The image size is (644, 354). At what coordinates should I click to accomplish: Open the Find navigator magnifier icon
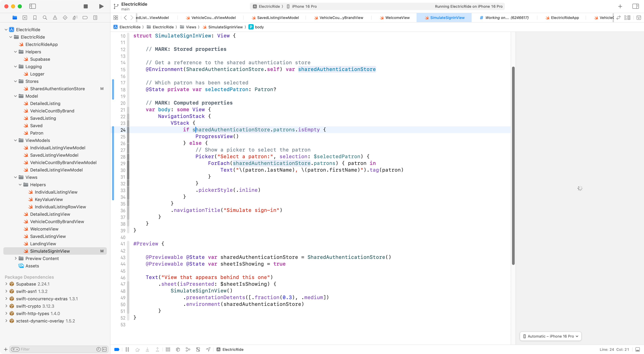point(45,17)
